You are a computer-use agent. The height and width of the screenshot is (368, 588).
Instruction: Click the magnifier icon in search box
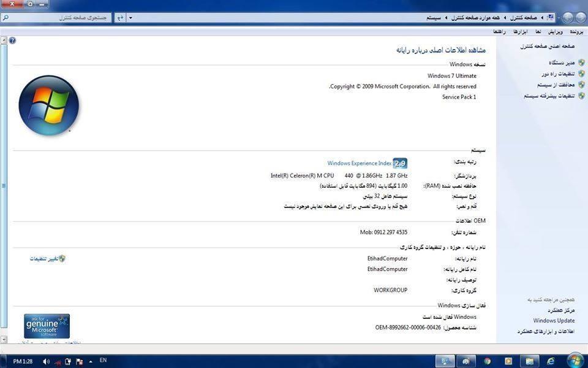point(6,17)
